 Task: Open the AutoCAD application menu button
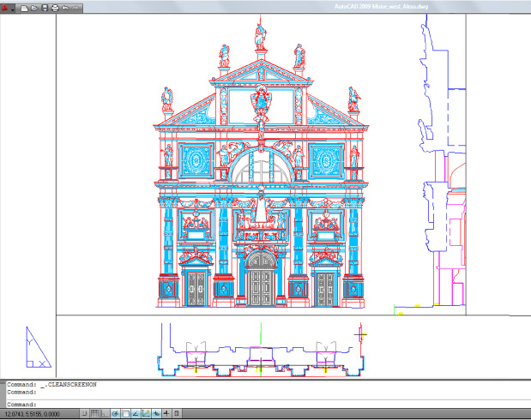[x=8, y=7]
